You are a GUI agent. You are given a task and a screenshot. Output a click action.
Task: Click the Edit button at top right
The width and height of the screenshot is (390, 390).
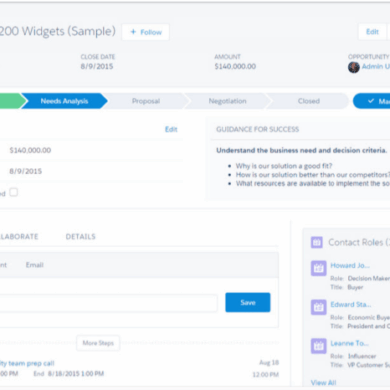point(372,32)
